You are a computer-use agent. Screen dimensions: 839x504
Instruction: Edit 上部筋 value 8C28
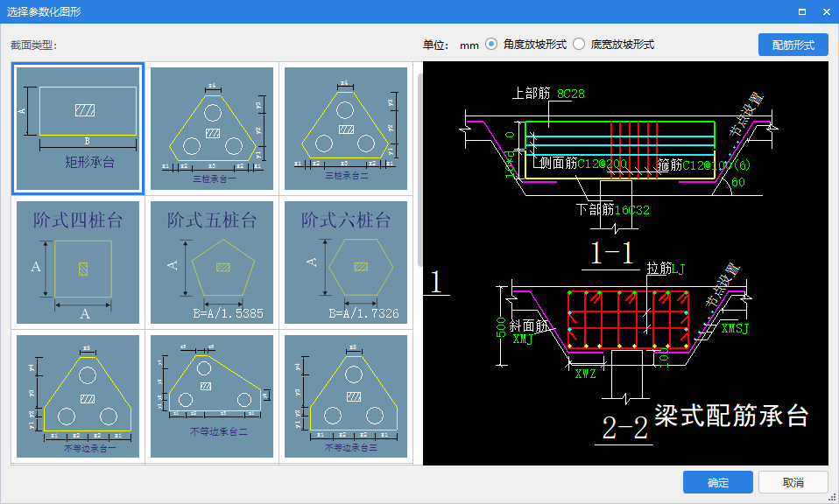pos(571,94)
